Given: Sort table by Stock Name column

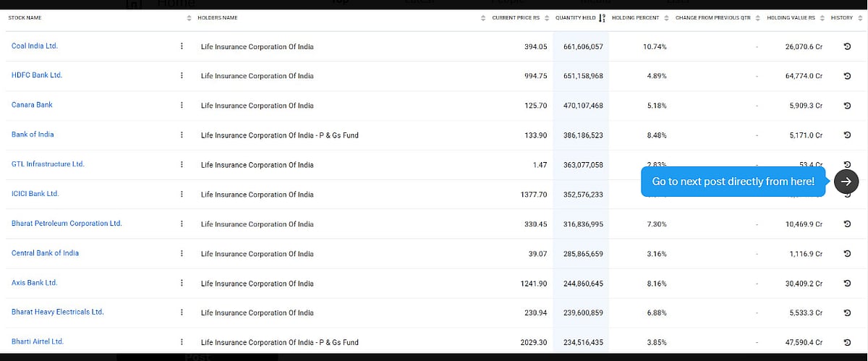Looking at the screenshot, I should pyautogui.click(x=25, y=17).
